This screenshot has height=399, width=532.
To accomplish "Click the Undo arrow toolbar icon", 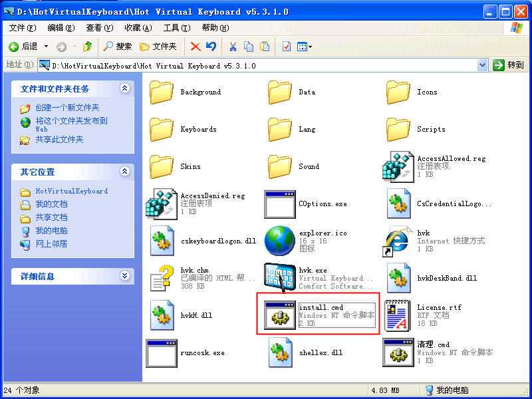I will (211, 47).
